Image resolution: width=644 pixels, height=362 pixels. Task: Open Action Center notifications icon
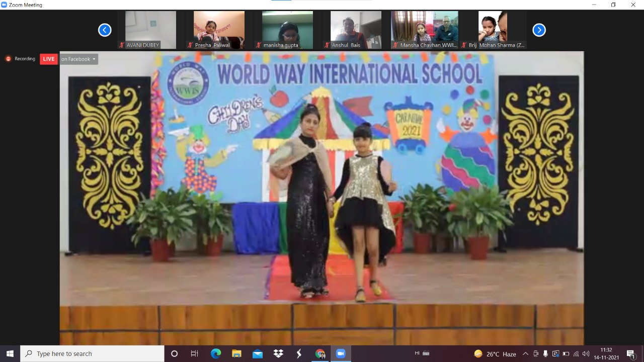tap(630, 353)
